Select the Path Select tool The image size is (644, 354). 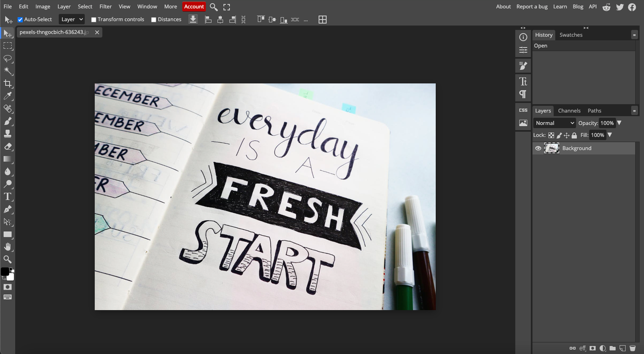tap(8, 222)
